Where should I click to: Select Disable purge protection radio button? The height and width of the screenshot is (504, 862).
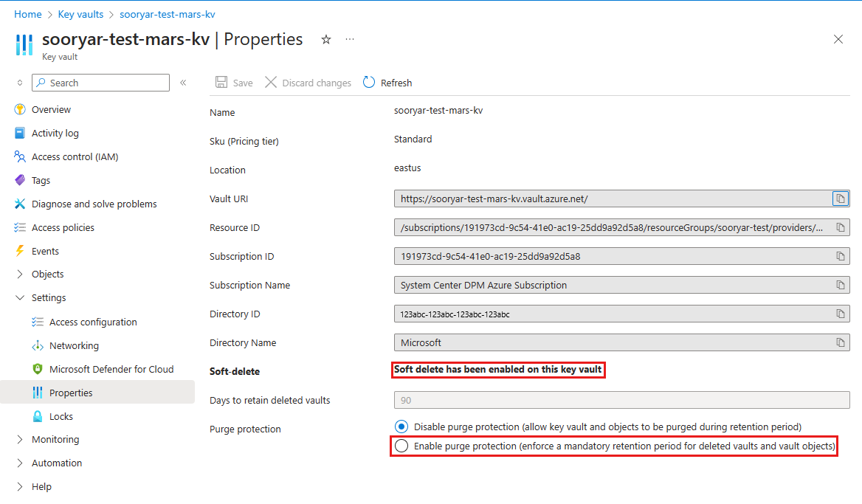[x=401, y=427]
